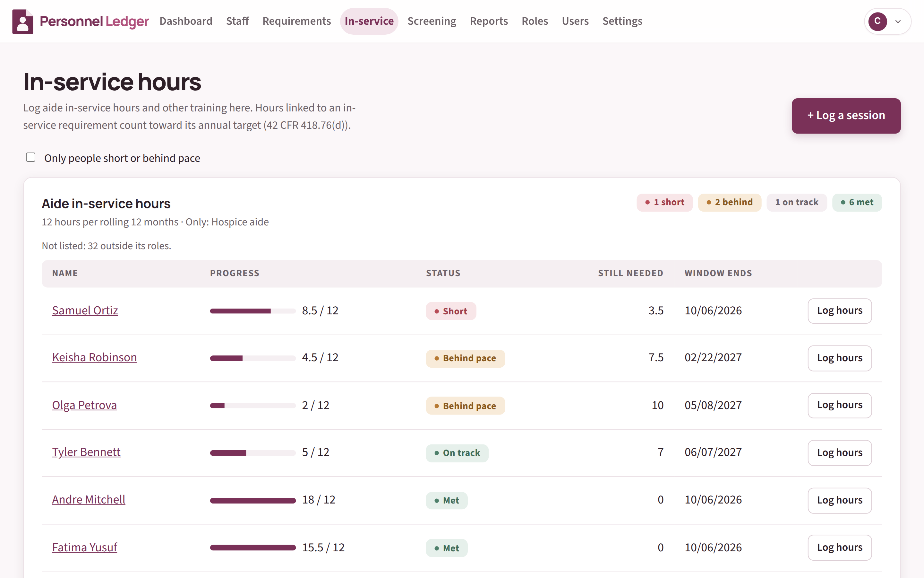
Task: Open Andre Mitchell's profile link
Action: click(x=89, y=500)
